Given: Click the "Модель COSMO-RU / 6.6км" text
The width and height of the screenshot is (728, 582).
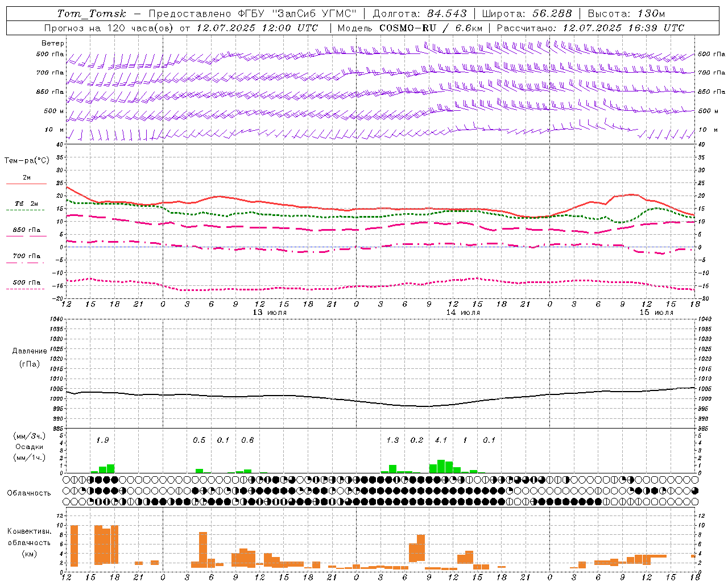Looking at the screenshot, I should coord(410,28).
